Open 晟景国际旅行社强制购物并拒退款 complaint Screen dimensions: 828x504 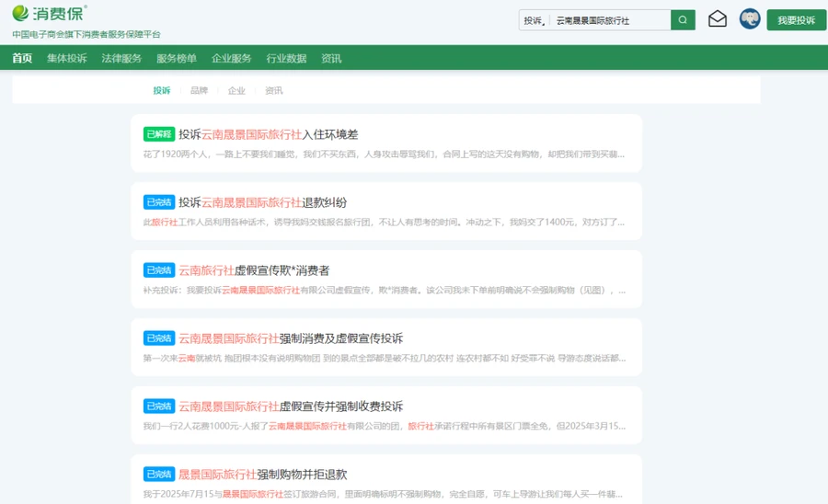tap(262, 474)
